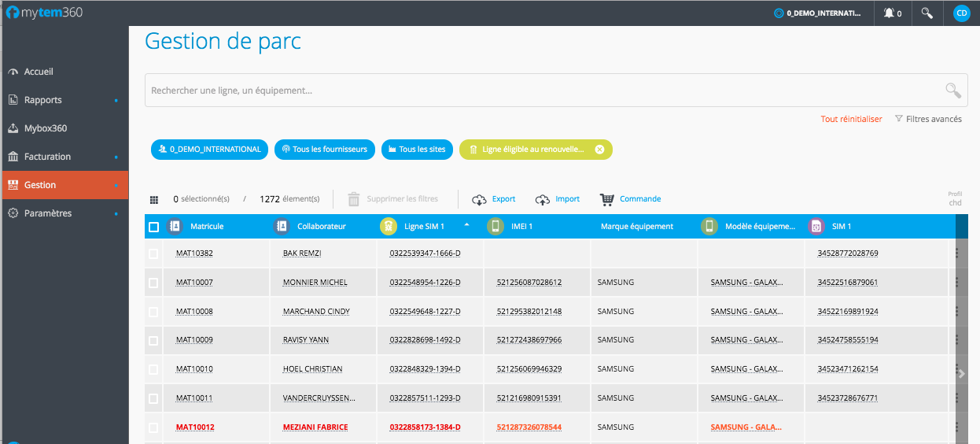Check the row checkbox for MAT10009

(153, 340)
